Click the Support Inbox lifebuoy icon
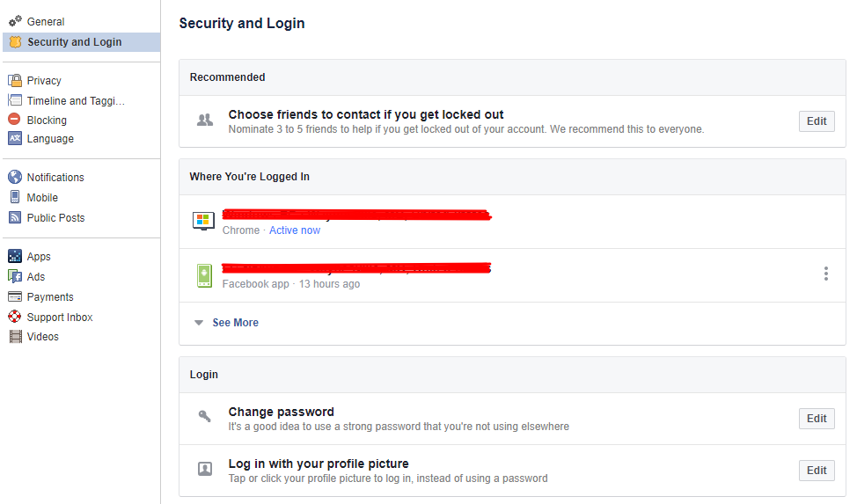Viewport: 857px width, 504px height. pos(15,317)
